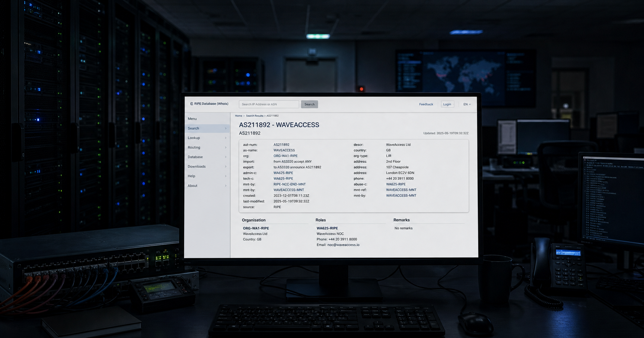Expand the Help sidebar chevron

(x=226, y=176)
